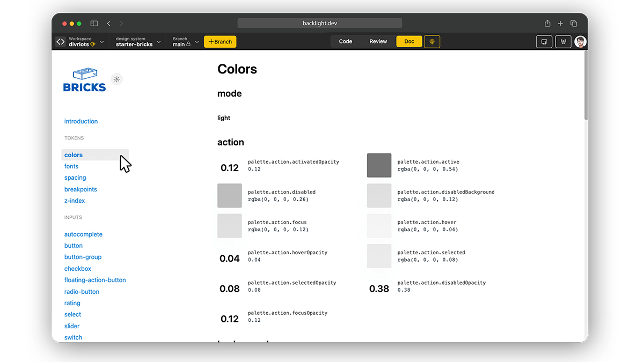Image resolution: width=644 pixels, height=362 pixels.
Task: Open the fonts link in sidebar
Action: click(x=71, y=166)
